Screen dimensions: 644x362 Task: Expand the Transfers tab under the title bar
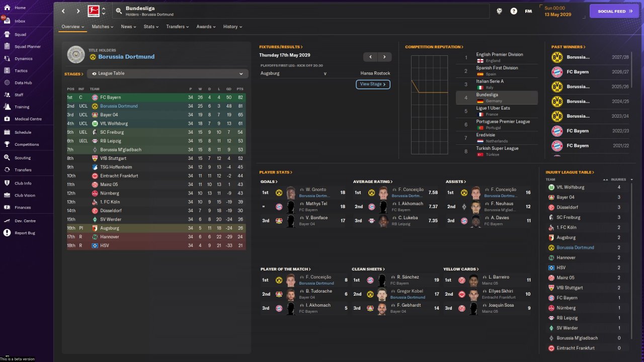point(178,27)
